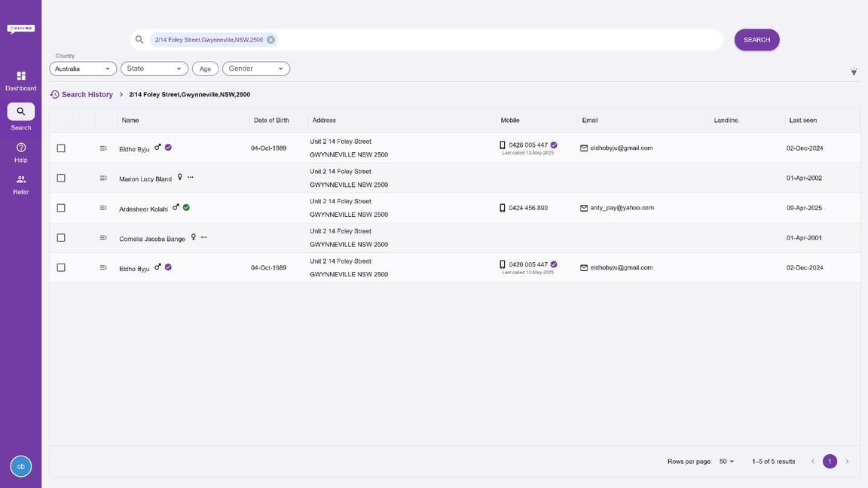Image resolution: width=868 pixels, height=488 pixels.
Task: Go to the Search section in sidebar
Action: [21, 112]
